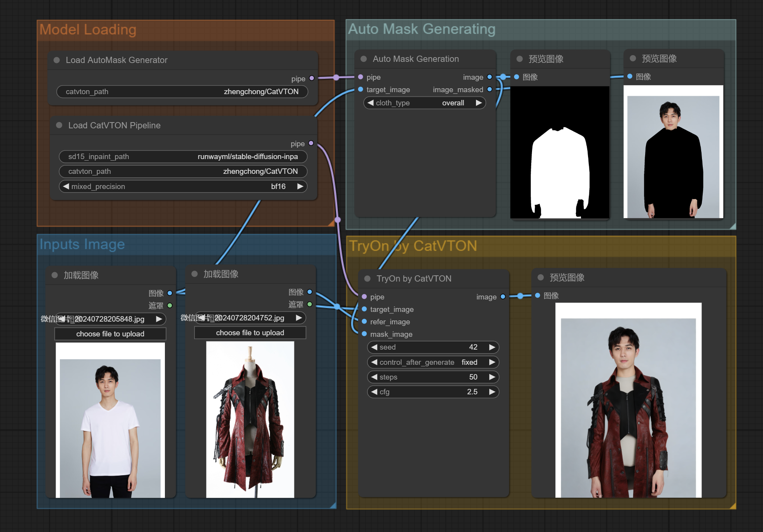
Task: Click the 遮罩 output of the first 加载图像 node
Action: pos(170,306)
